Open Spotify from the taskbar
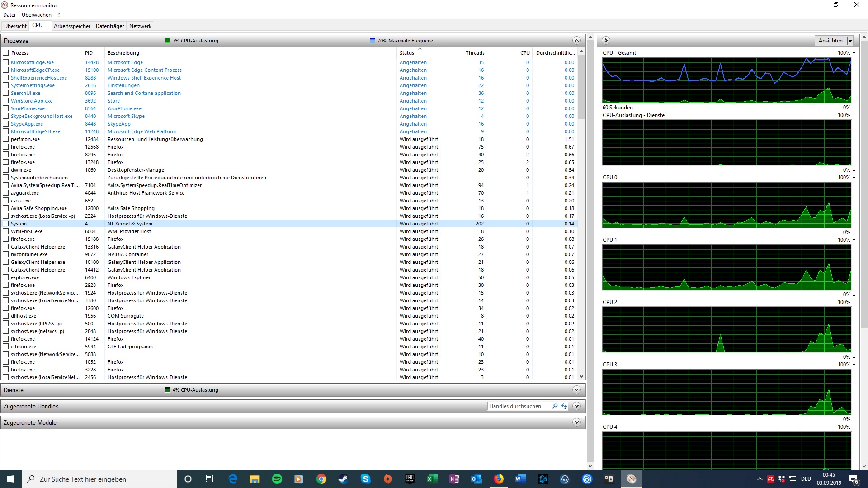 [x=277, y=479]
